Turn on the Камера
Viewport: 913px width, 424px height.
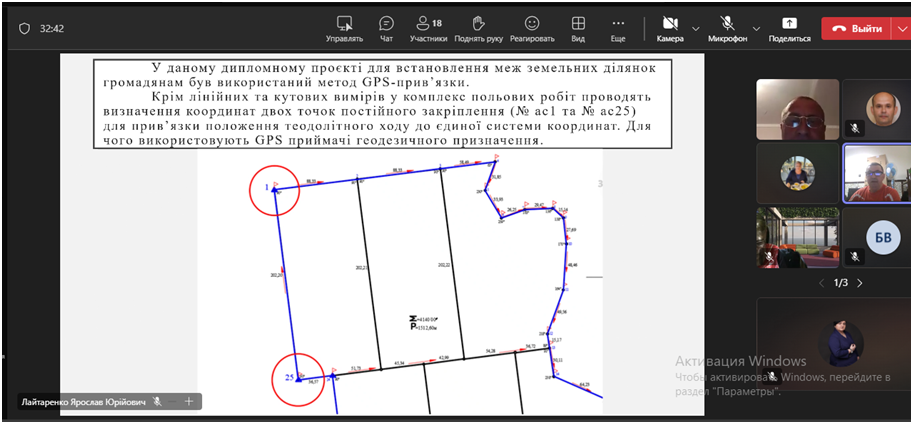click(669, 28)
